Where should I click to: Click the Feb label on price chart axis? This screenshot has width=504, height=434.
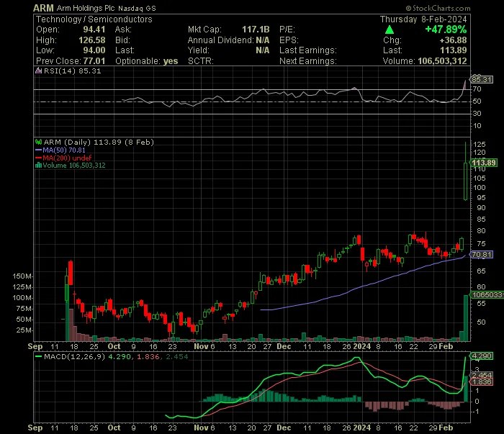446,347
